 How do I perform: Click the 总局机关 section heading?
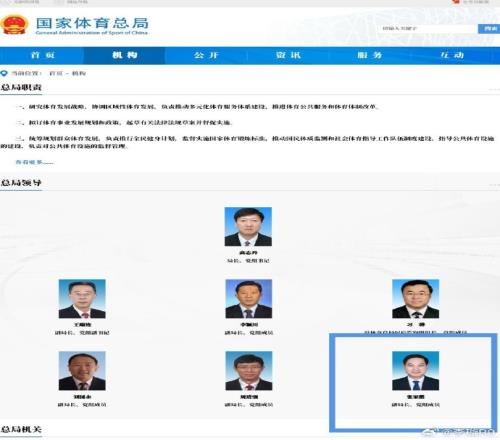click(21, 429)
